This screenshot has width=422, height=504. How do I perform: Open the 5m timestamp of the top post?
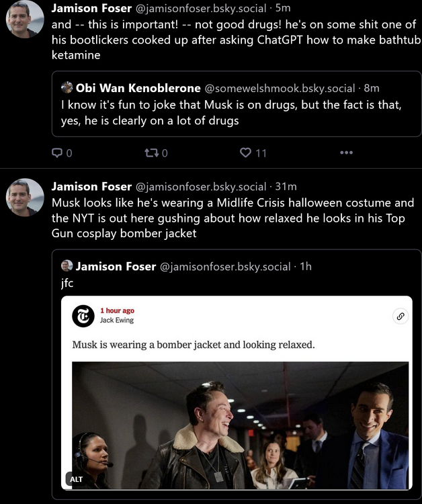point(283,9)
